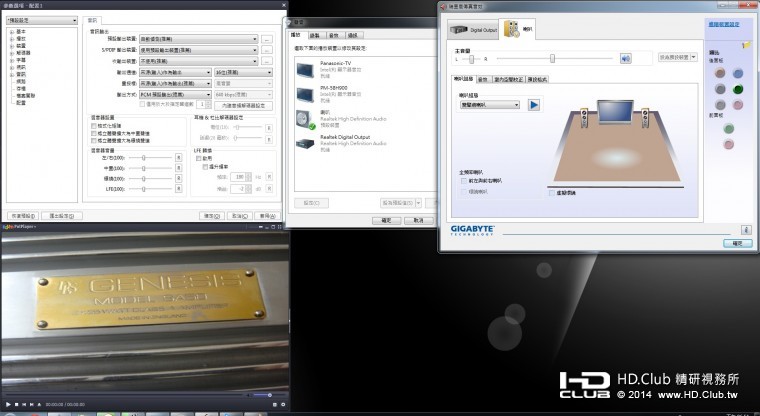This screenshot has width=760, height=416.
Task: Expand the 基本 node in preferences tree
Action: [12, 32]
